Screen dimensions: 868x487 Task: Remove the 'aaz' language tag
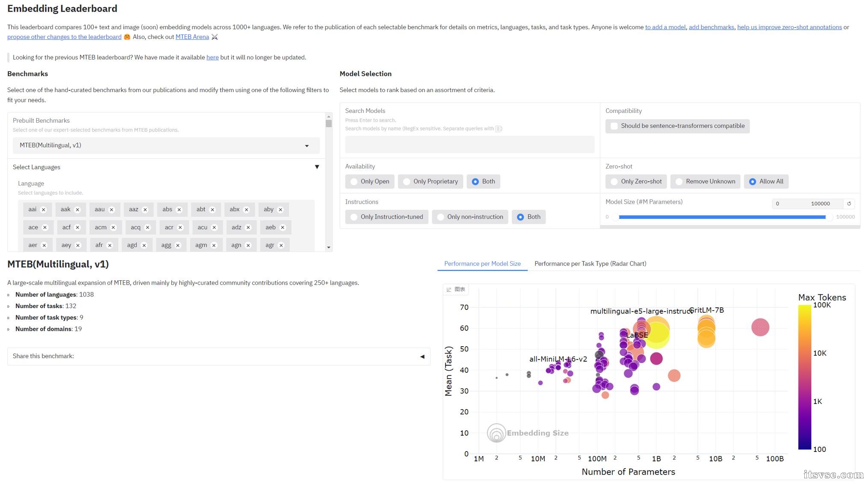[145, 210]
